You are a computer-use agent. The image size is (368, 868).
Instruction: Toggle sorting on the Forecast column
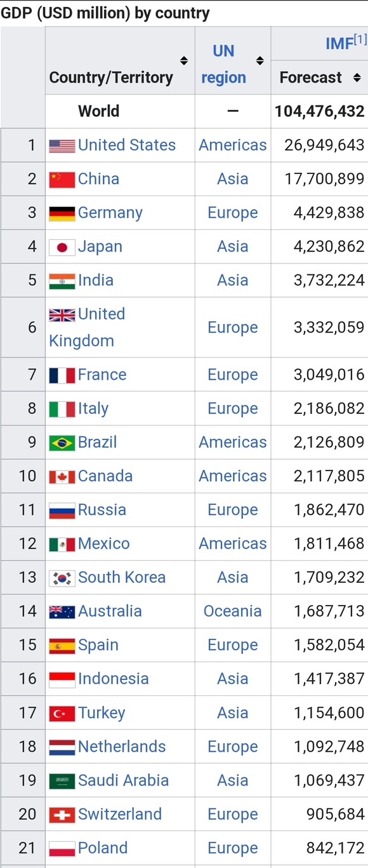click(x=357, y=77)
